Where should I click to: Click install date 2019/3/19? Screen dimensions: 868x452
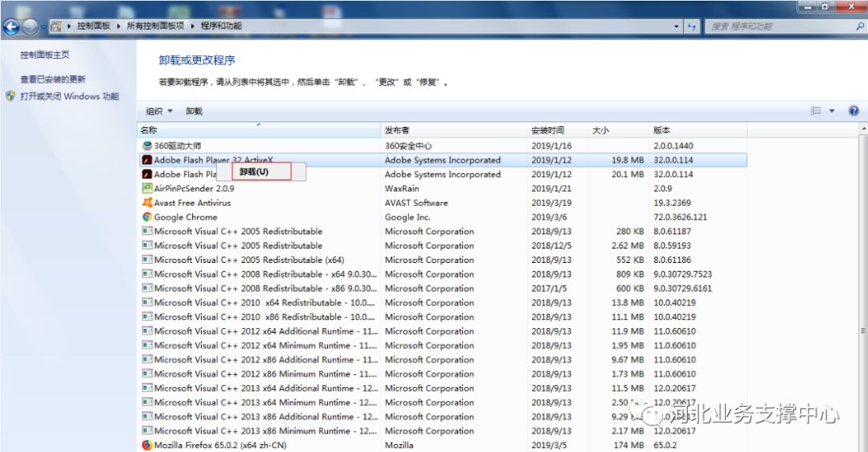point(551,203)
